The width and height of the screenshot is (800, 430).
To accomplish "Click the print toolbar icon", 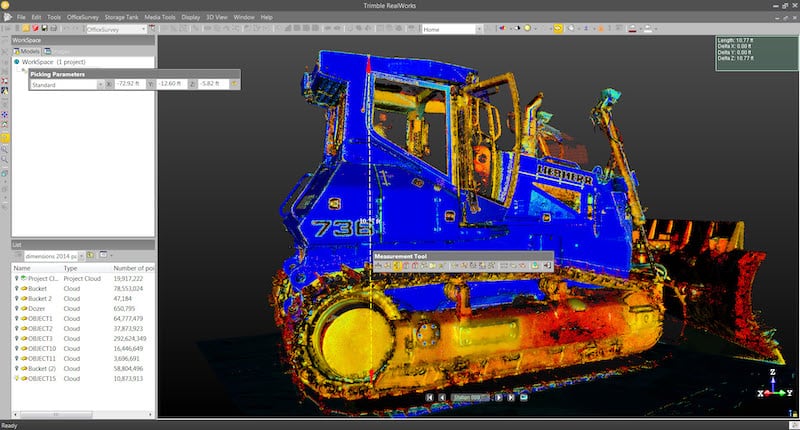I will 54,29.
